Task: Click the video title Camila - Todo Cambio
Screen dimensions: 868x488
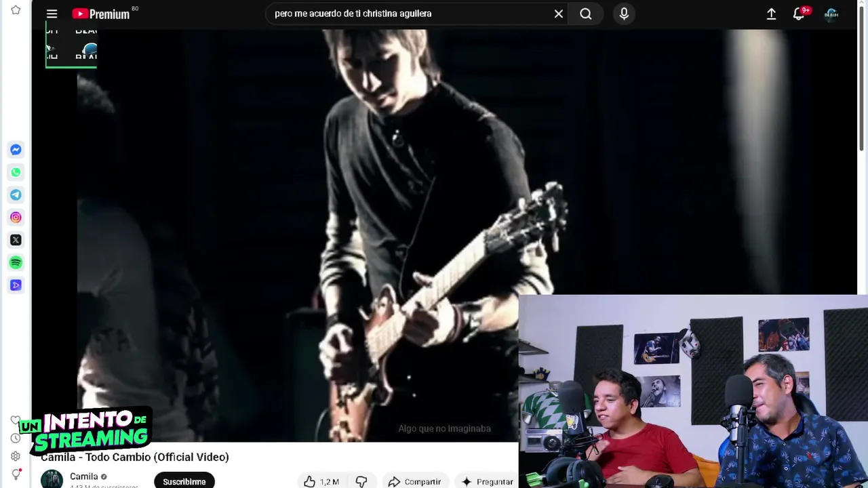Action: pos(135,457)
